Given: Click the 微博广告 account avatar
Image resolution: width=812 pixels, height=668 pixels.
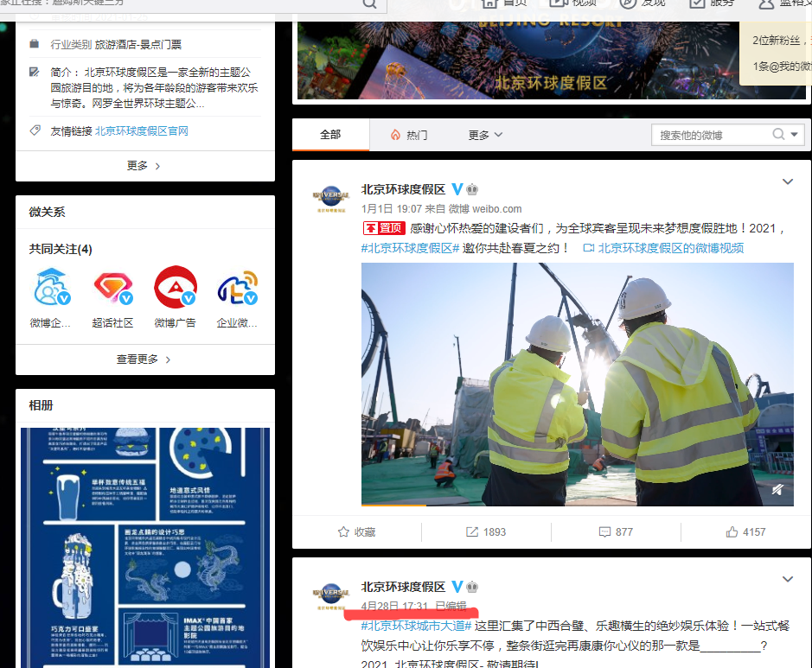Looking at the screenshot, I should click(x=175, y=287).
